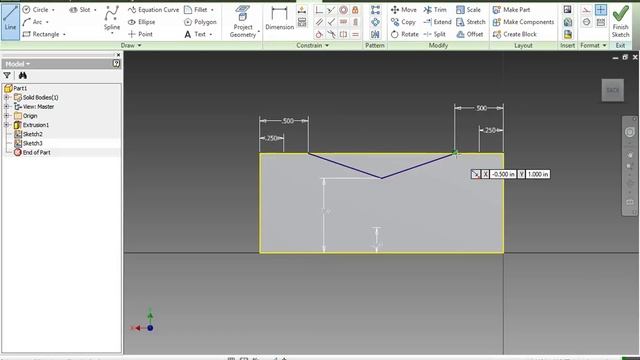The image size is (640, 360).
Task: Place a sketch Point
Action: pyautogui.click(x=140, y=34)
